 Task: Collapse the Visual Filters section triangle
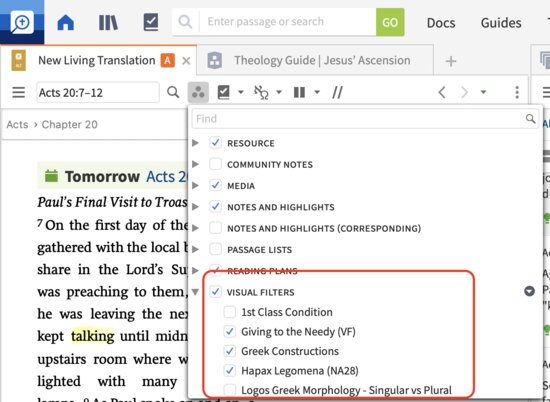[195, 292]
